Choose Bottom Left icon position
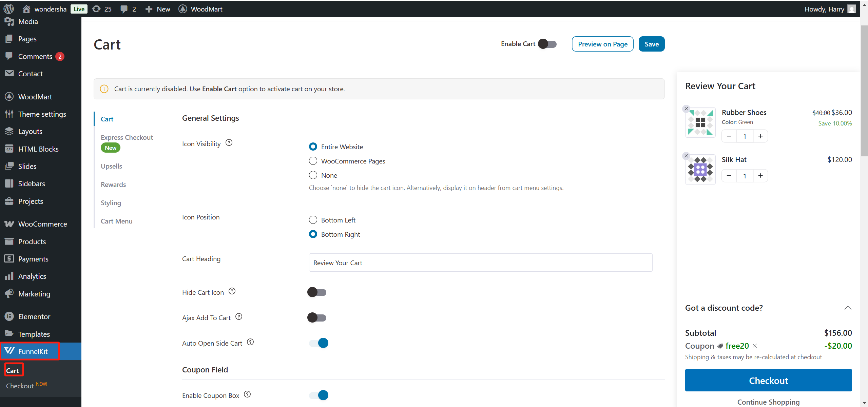 coord(313,220)
